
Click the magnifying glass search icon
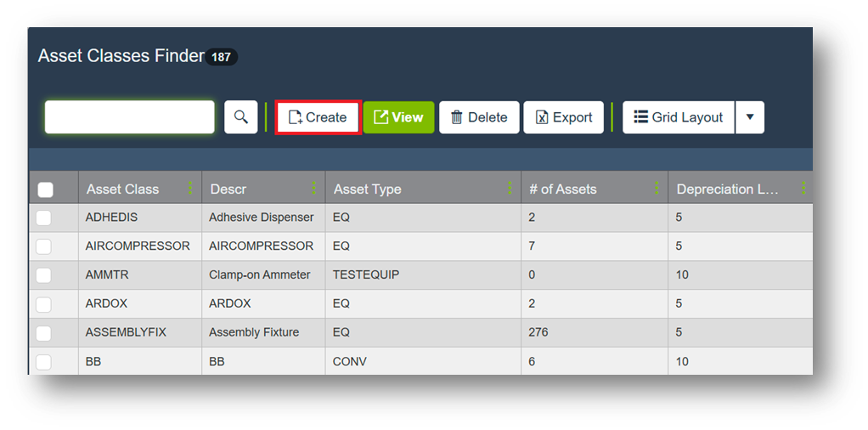click(240, 117)
